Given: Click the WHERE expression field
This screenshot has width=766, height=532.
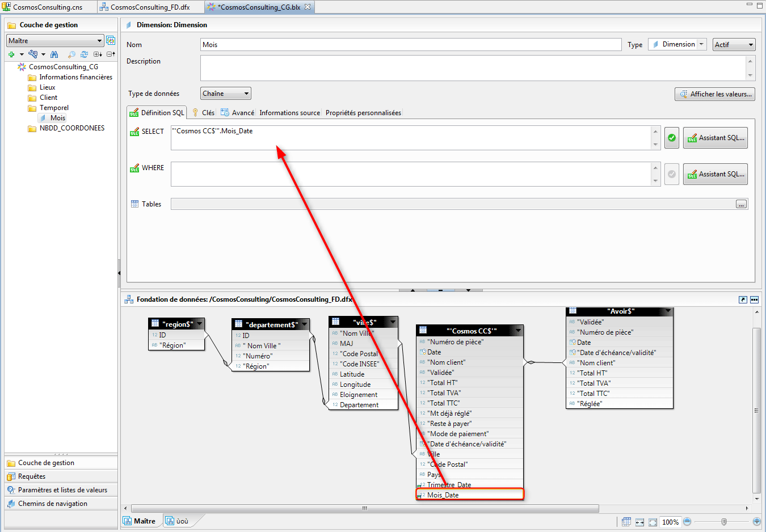Looking at the screenshot, I should [411, 174].
